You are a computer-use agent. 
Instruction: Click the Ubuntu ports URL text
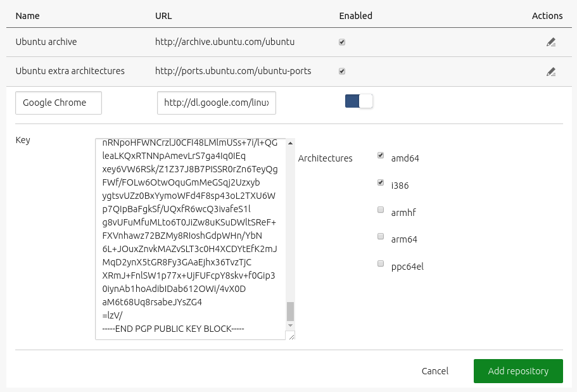(x=232, y=71)
